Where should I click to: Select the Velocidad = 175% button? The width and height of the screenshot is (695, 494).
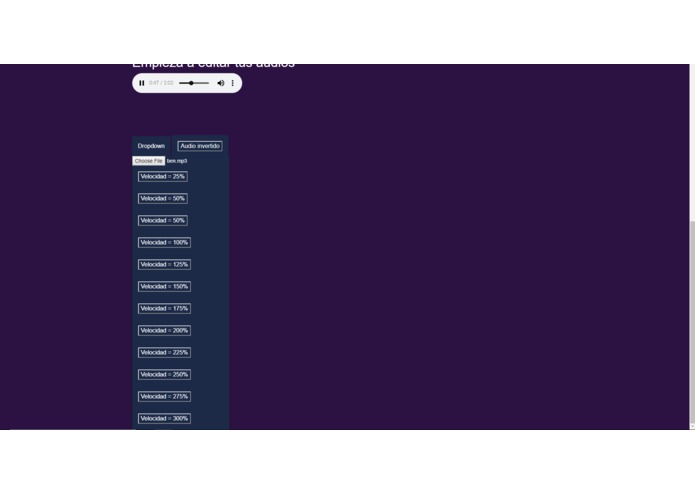pyautogui.click(x=164, y=308)
